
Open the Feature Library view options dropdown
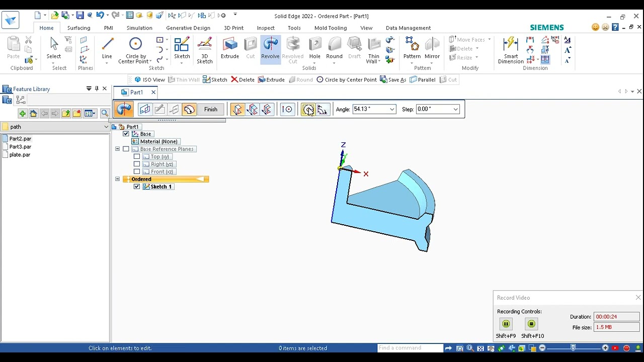(90, 114)
